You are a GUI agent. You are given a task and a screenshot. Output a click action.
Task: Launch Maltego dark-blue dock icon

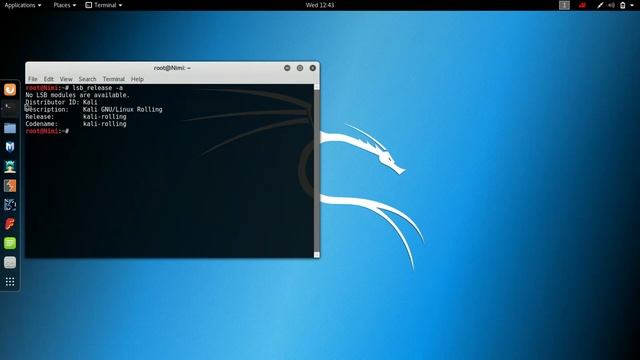[10, 204]
